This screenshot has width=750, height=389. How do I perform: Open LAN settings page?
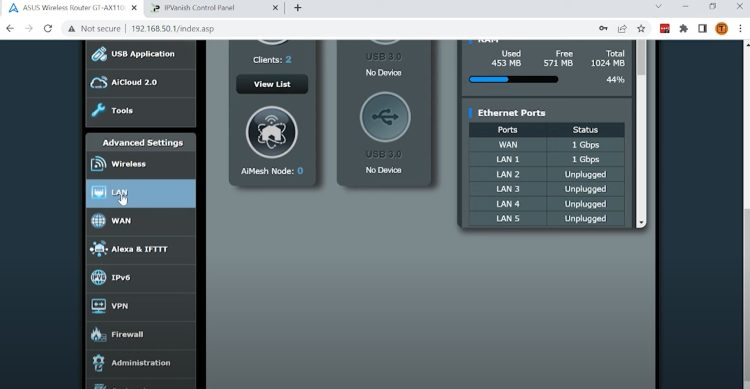click(x=141, y=193)
